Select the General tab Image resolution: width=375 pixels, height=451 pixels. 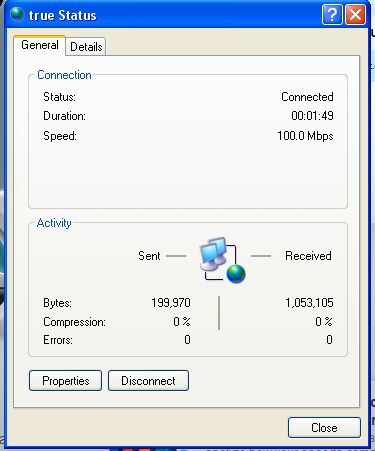pyautogui.click(x=40, y=45)
